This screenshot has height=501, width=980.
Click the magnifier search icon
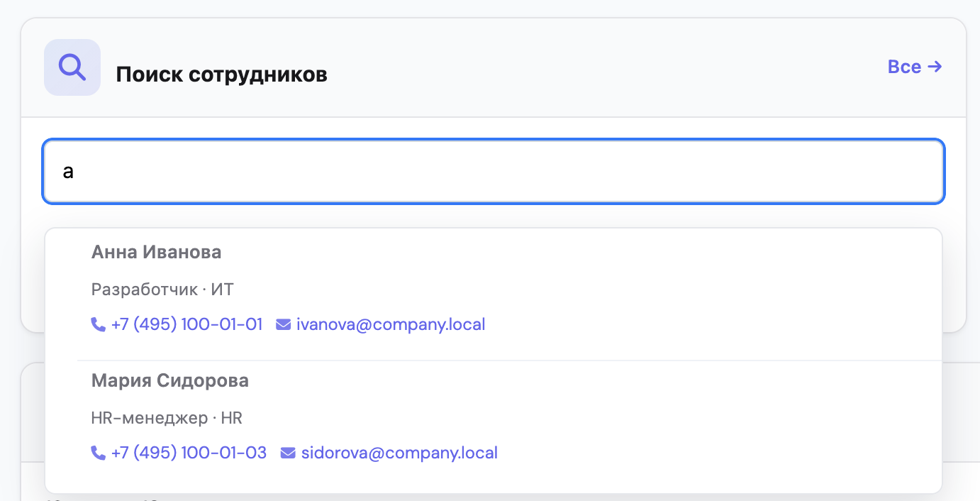(x=72, y=67)
